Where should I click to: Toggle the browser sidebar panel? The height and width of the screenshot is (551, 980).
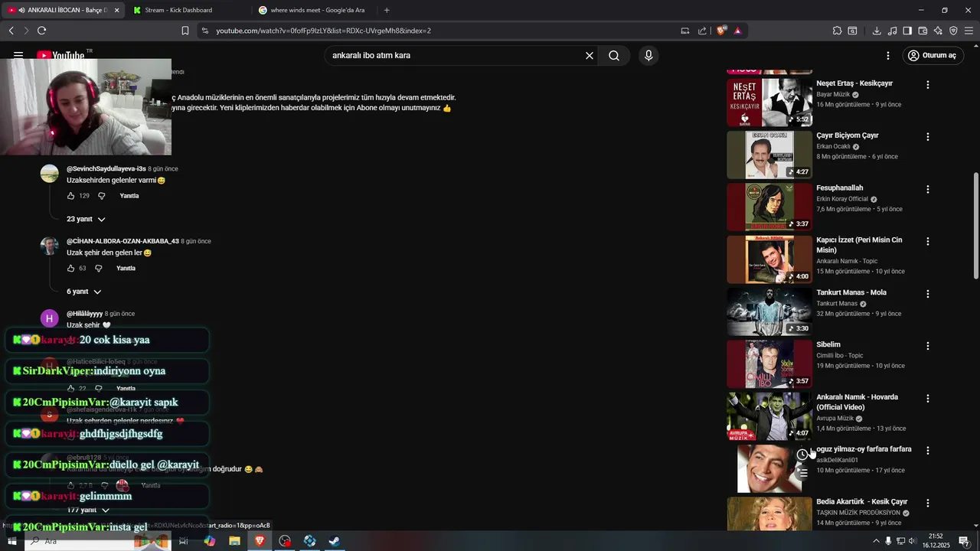click(x=907, y=31)
